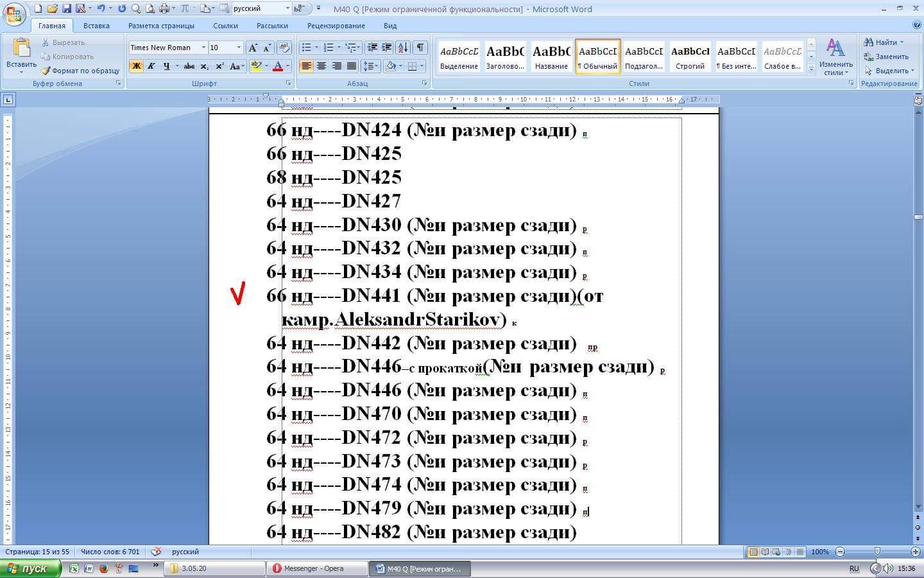Open the font name dropdown Times New Roman
The image size is (924, 578).
(203, 48)
